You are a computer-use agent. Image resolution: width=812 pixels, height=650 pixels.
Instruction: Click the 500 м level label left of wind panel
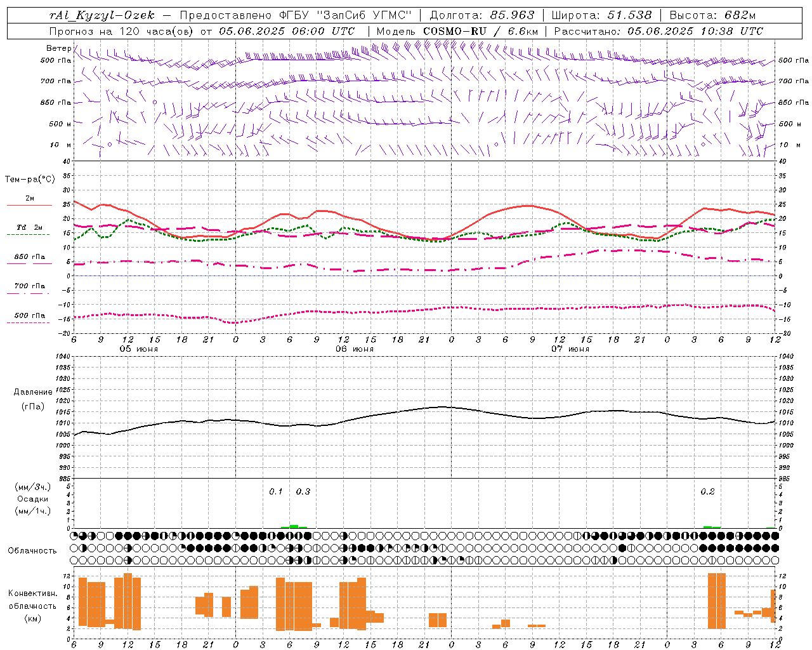tap(60, 124)
